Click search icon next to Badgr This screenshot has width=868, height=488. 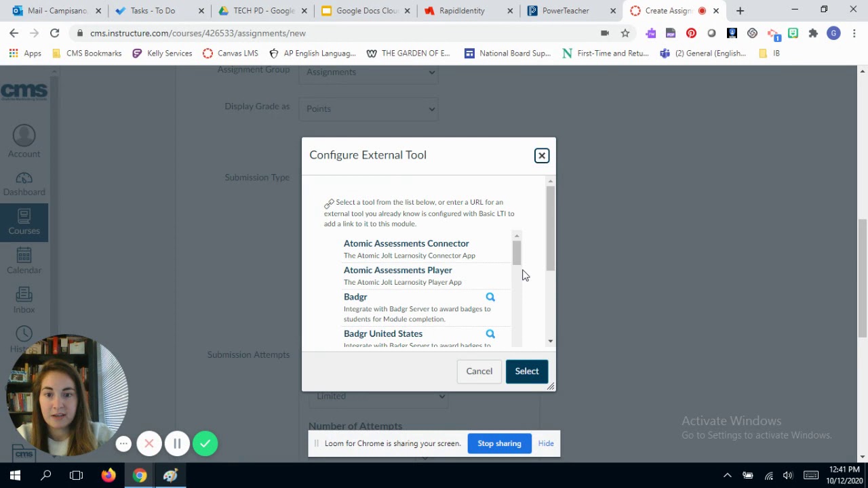pos(490,297)
